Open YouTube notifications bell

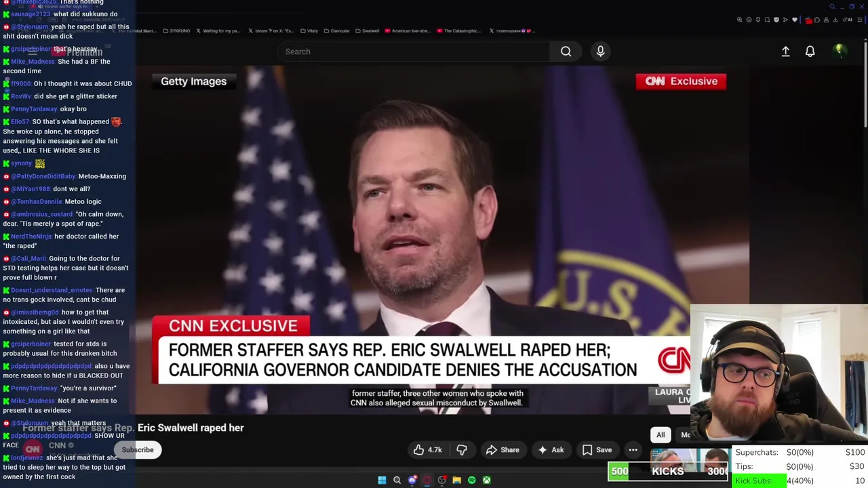[x=810, y=52]
